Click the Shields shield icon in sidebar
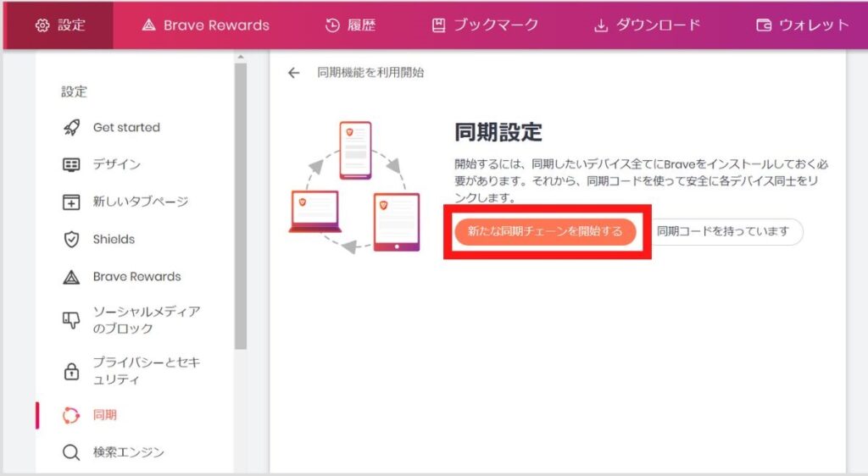This screenshot has height=476, width=868. [71, 240]
